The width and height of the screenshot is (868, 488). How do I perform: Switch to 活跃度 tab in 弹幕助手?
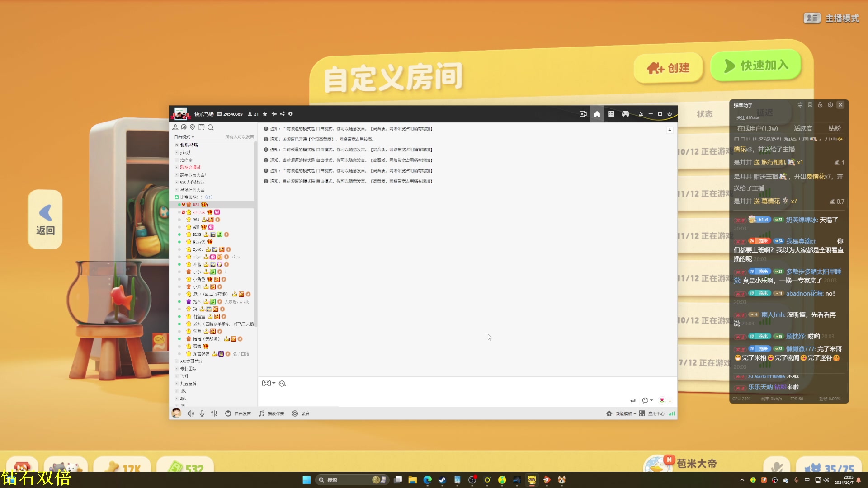(803, 128)
